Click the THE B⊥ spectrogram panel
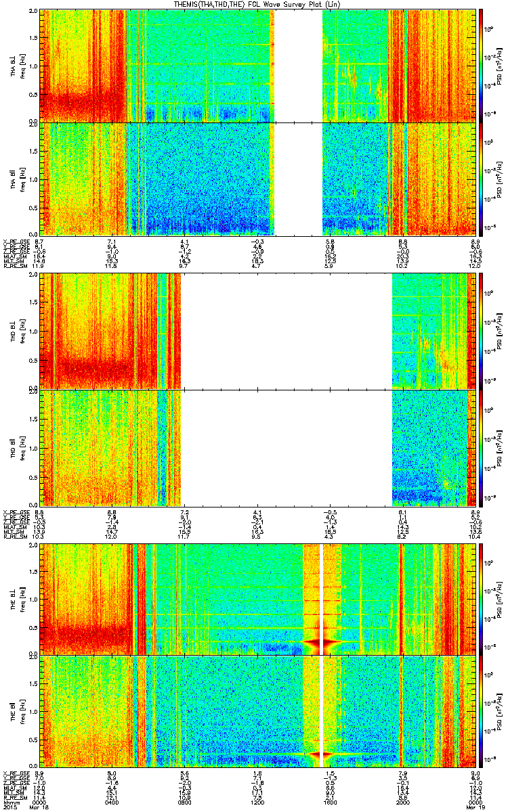The image size is (508, 812). (257, 600)
